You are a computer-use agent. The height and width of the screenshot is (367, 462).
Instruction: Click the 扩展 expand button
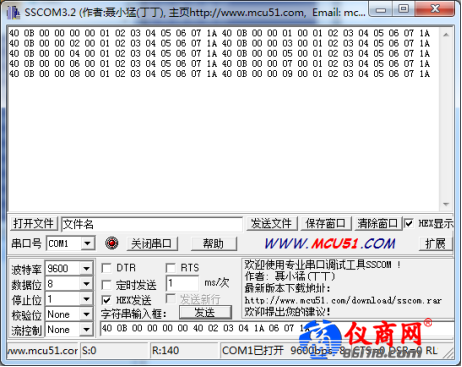click(435, 244)
